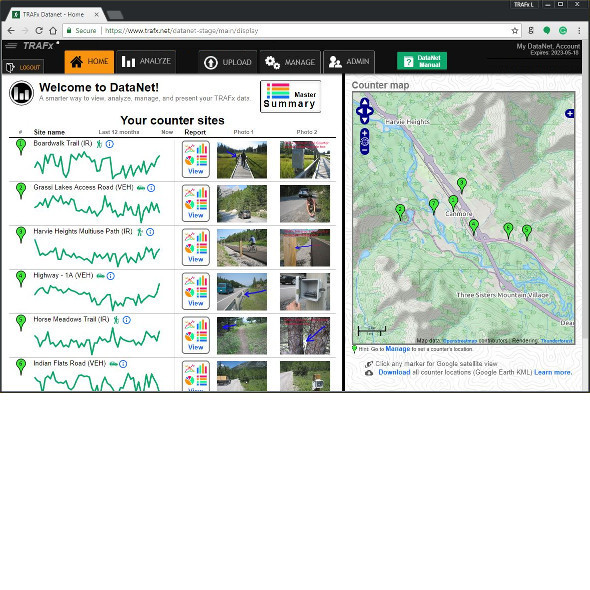Pan the counter map left
The image size is (590, 590).
click(x=360, y=111)
